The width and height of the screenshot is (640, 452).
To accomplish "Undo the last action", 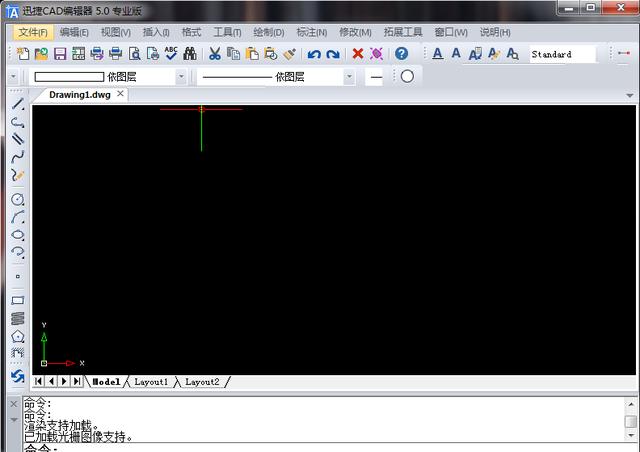I will click(x=314, y=54).
